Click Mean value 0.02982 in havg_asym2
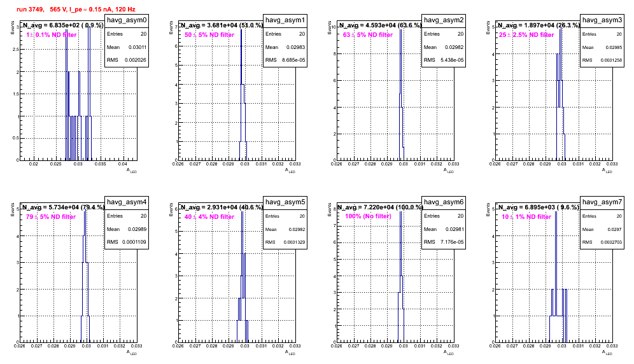The width and height of the screenshot is (634, 364). (x=454, y=47)
